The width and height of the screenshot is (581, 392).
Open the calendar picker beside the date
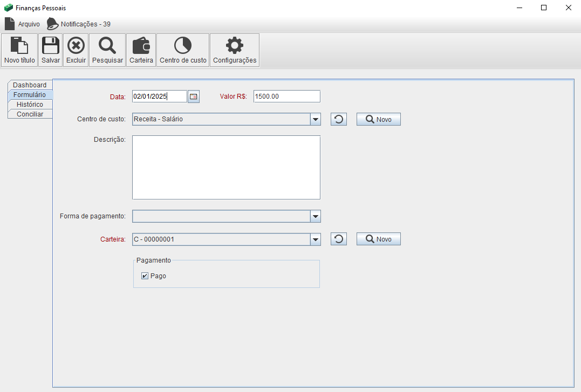[194, 97]
